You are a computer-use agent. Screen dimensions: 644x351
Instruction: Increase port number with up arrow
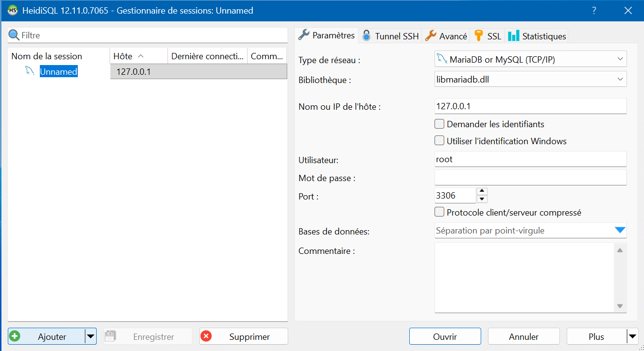click(x=482, y=191)
